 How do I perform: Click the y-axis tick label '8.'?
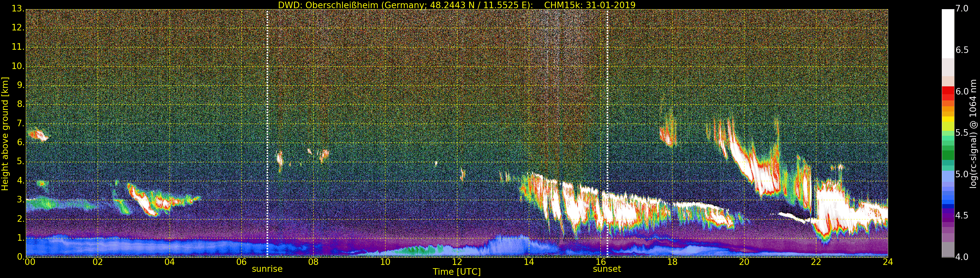pos(21,104)
